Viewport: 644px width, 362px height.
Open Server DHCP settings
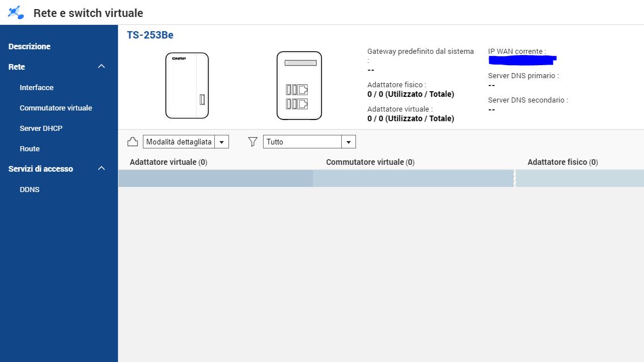click(41, 129)
